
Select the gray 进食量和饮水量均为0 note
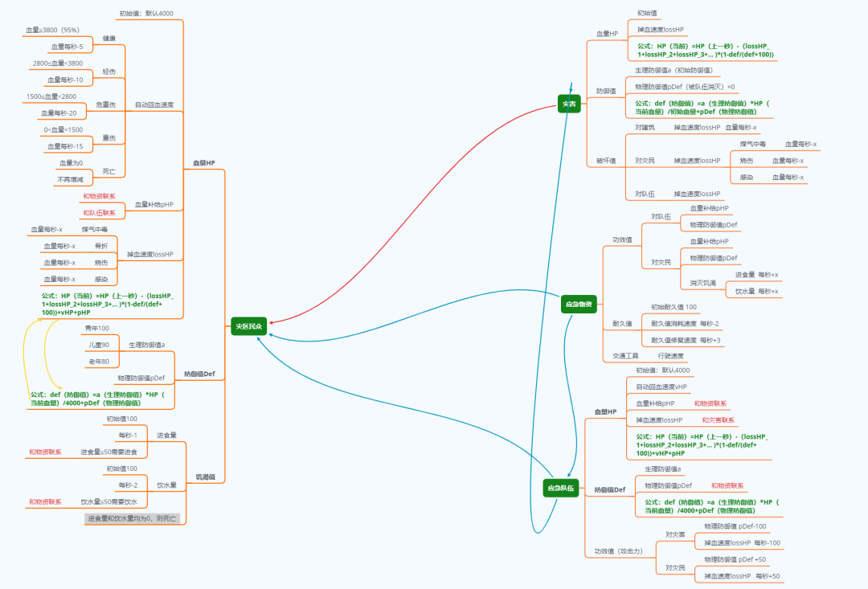(x=132, y=518)
